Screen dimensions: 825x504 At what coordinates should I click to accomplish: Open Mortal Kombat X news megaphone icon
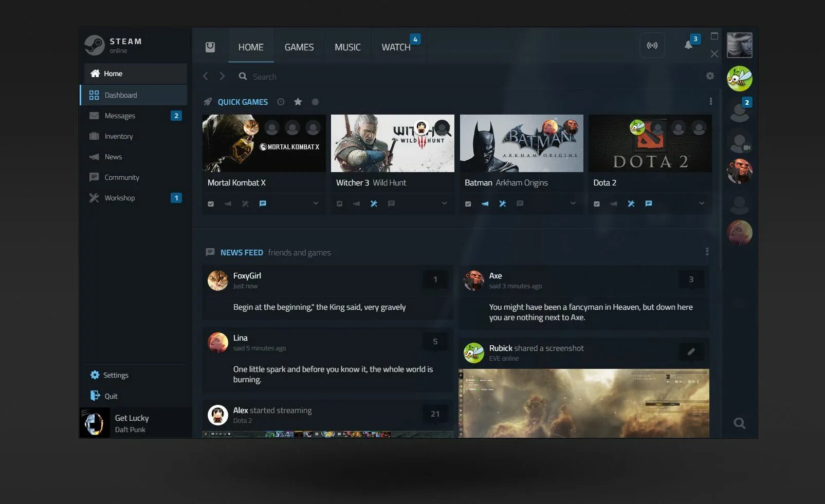(x=228, y=203)
